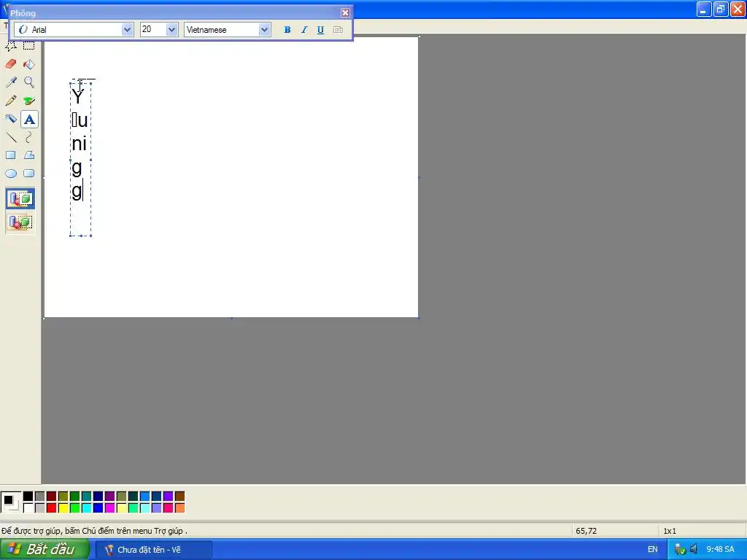Image resolution: width=747 pixels, height=560 pixels.
Task: Select the Curve tool
Action: point(29,137)
